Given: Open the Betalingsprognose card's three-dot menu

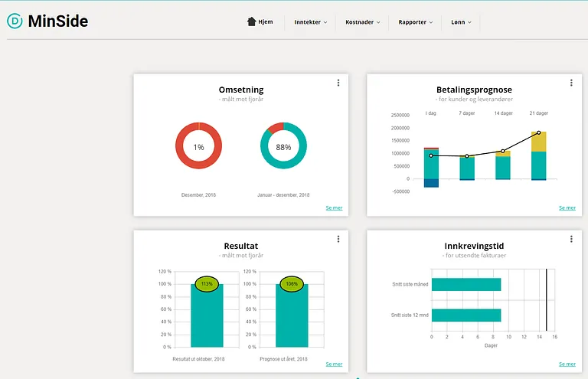Looking at the screenshot, I should tap(571, 83).
